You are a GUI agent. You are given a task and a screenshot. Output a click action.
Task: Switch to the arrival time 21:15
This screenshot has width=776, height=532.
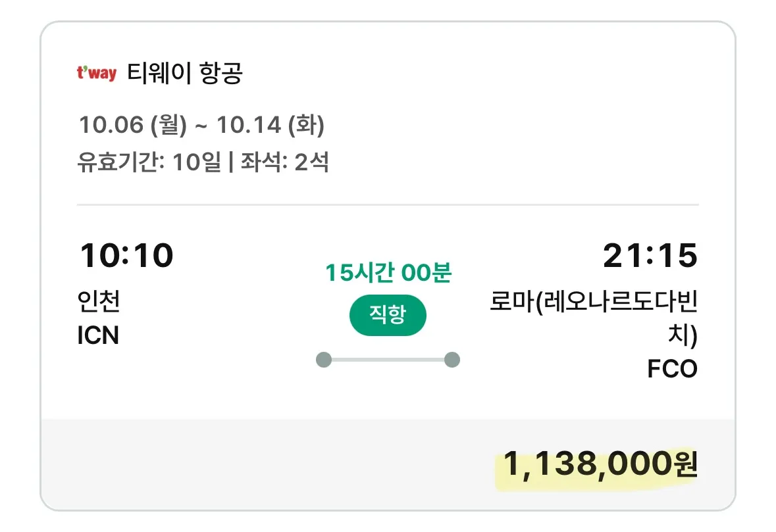tap(652, 256)
